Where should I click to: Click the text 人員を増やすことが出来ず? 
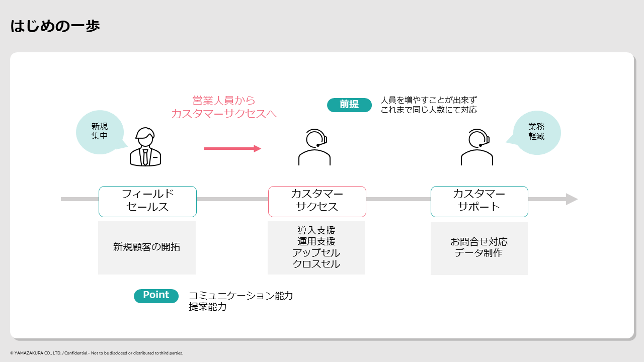(x=429, y=100)
